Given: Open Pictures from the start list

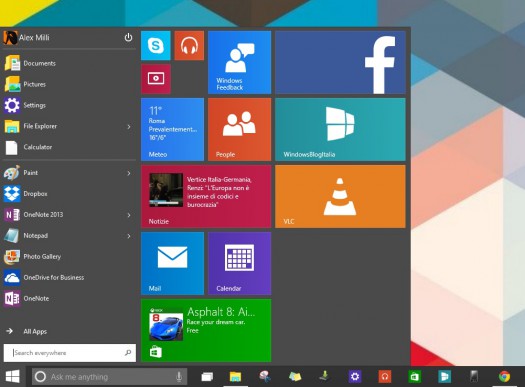Looking at the screenshot, I should 69,84.
